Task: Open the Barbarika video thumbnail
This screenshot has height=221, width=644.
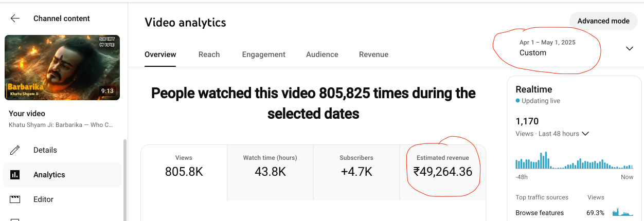Action: [62, 67]
